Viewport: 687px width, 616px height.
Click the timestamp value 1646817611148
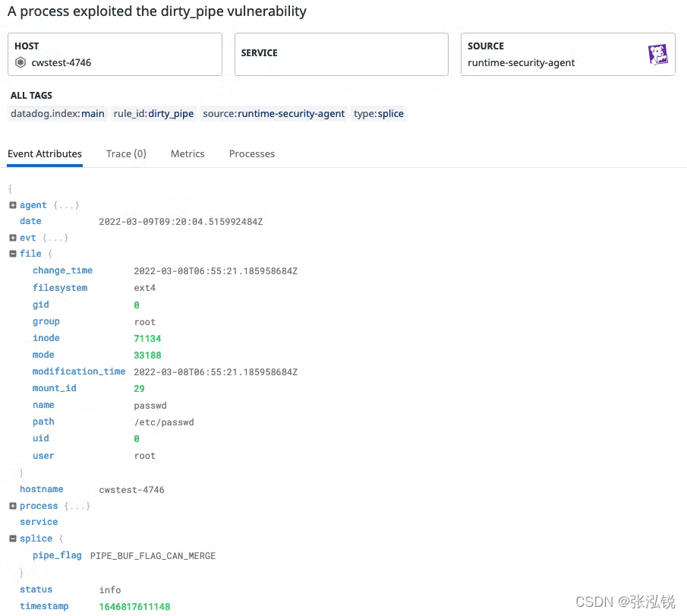coord(134,606)
